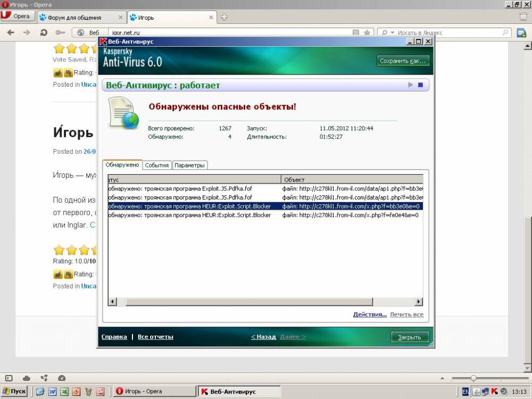The width and height of the screenshot is (532, 399).
Task: Reload the page in Opera
Action: pyautogui.click(x=44, y=32)
